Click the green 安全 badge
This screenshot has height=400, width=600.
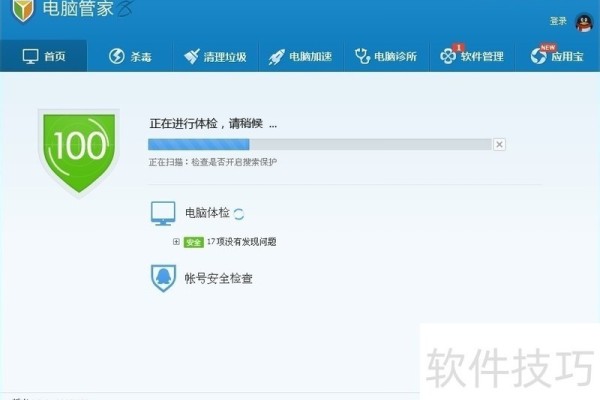pyautogui.click(x=193, y=242)
